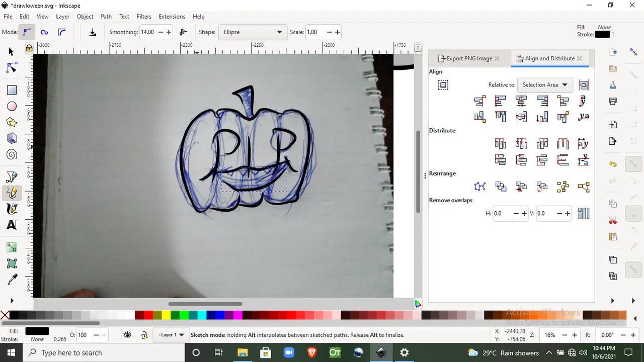644x362 pixels.
Task: Select the Bezier pen tool
Action: click(x=12, y=176)
